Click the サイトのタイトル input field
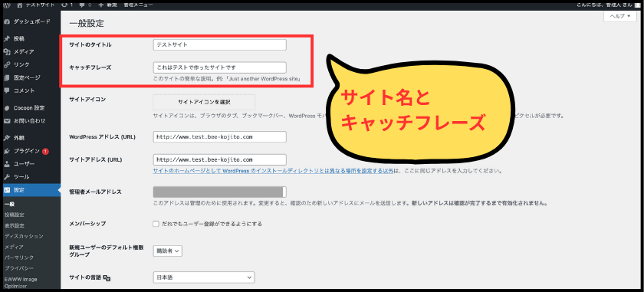This screenshot has width=644, height=292. click(220, 44)
